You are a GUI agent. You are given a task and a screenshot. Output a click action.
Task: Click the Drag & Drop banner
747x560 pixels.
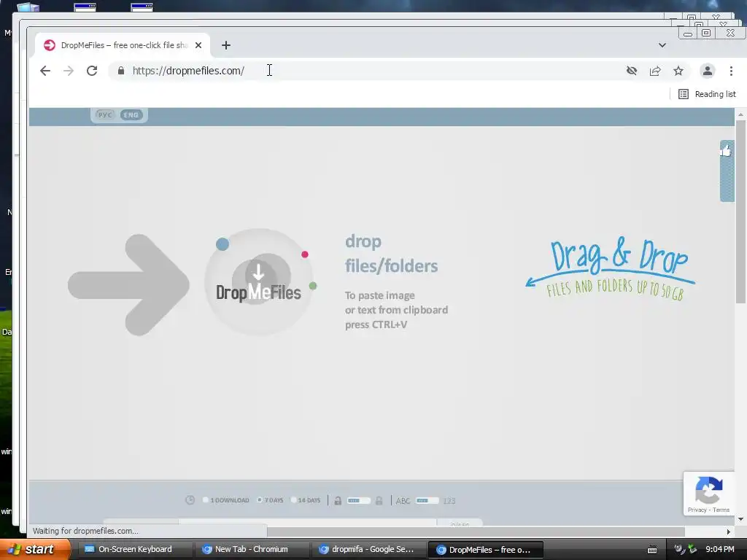(x=611, y=268)
